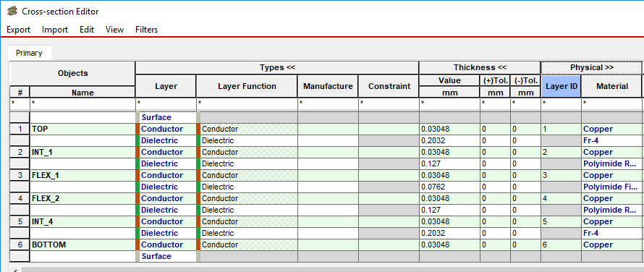Viewport: 644px width, 272px height.
Task: Open the Filters menu
Action: click(147, 30)
